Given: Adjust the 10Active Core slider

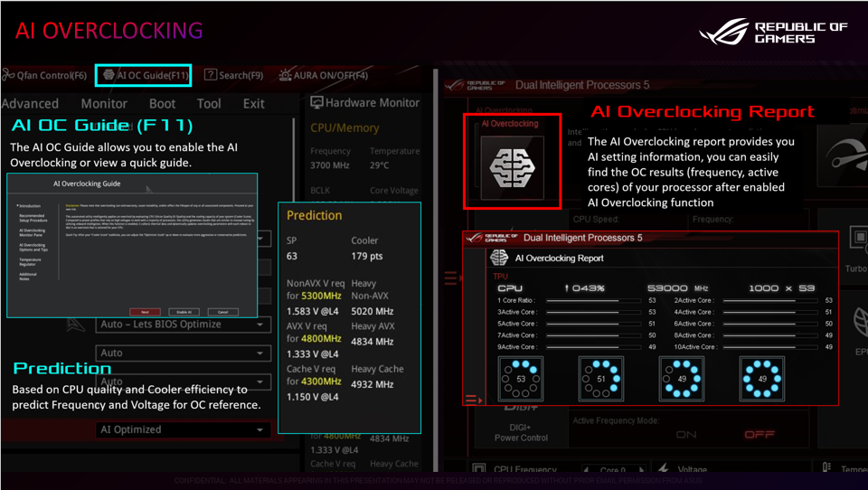Looking at the screenshot, I should [770, 347].
